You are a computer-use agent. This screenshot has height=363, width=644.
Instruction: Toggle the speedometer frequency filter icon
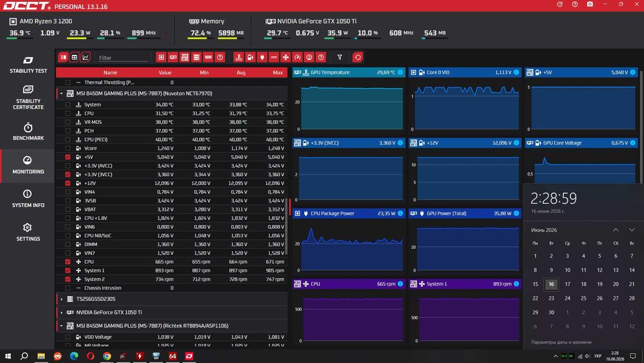298,57
